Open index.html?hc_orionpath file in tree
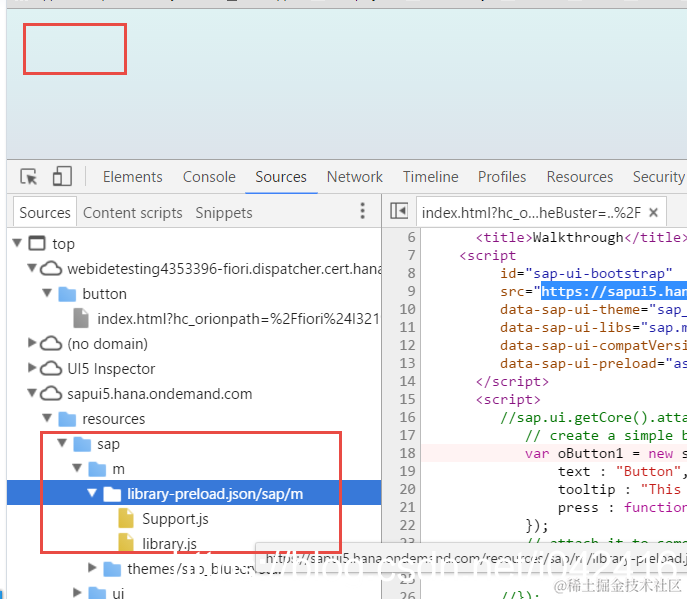This screenshot has width=687, height=599. click(238, 319)
